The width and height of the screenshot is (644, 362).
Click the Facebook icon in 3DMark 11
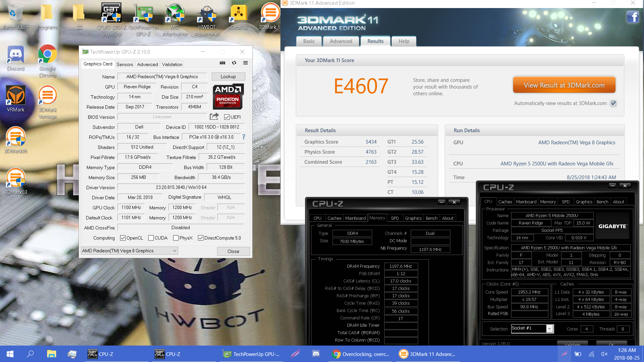(632, 16)
